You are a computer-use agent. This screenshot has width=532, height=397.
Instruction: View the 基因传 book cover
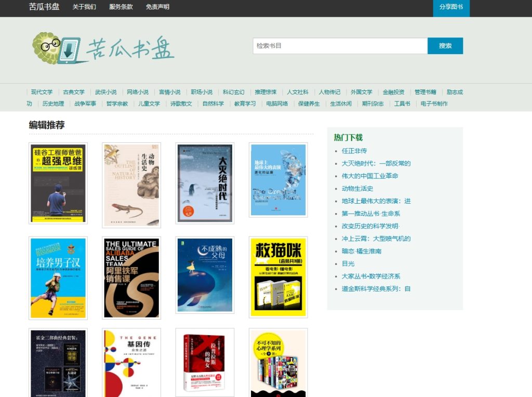(131, 364)
